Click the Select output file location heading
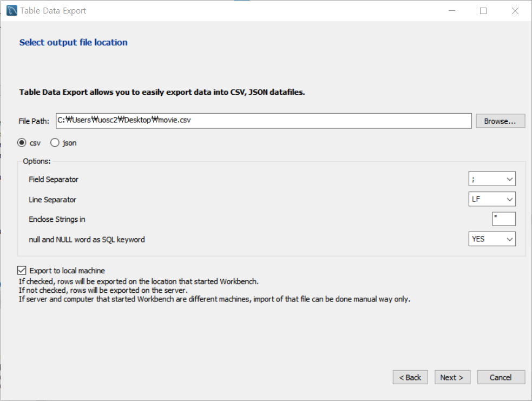The image size is (532, 401). point(74,42)
